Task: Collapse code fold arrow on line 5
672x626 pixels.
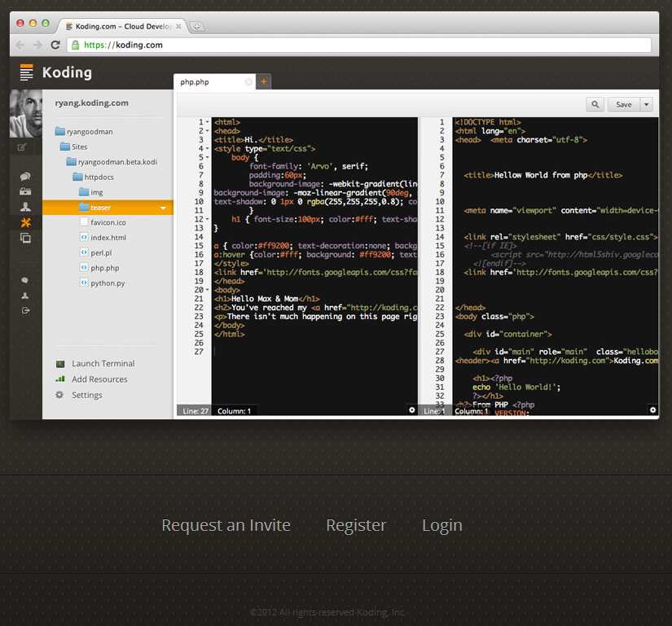Action: 209,158
